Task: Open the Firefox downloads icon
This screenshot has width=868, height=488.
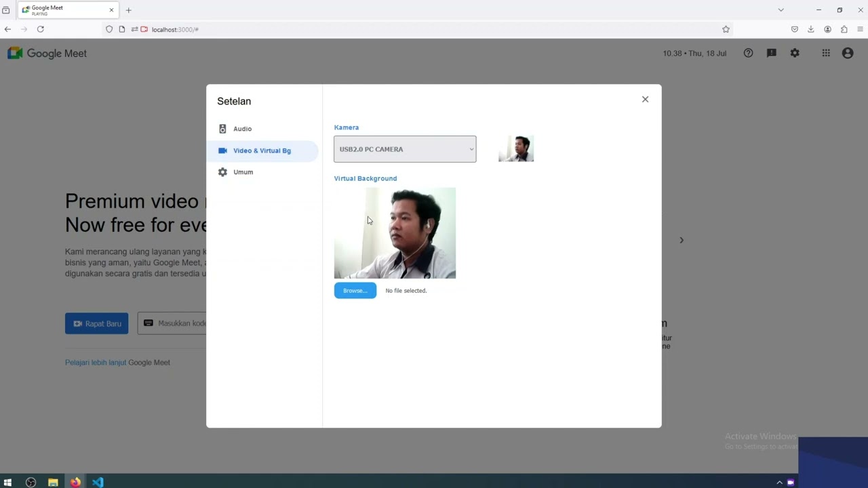Action: pyautogui.click(x=811, y=29)
